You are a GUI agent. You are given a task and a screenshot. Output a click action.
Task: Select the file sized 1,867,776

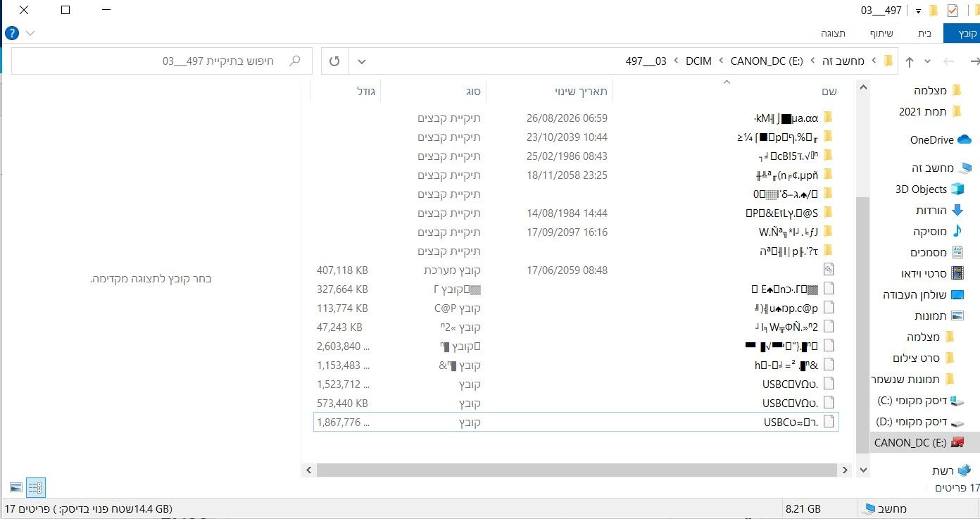click(x=576, y=422)
